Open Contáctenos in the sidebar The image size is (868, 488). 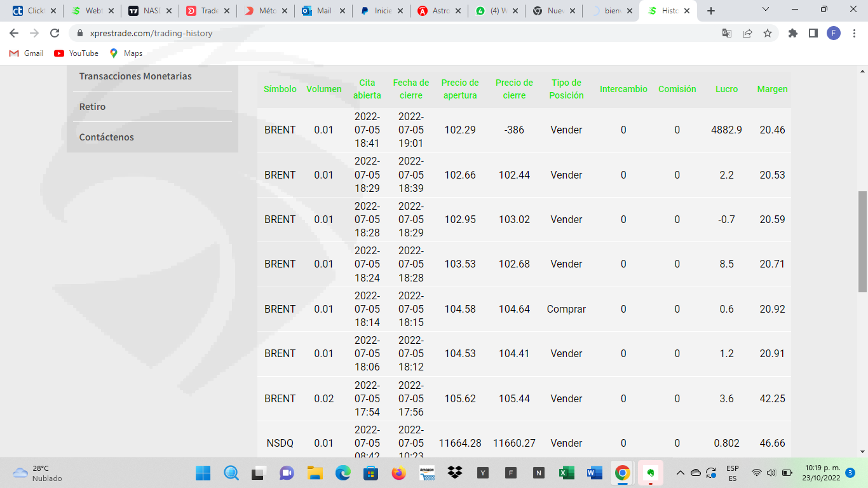tap(107, 137)
